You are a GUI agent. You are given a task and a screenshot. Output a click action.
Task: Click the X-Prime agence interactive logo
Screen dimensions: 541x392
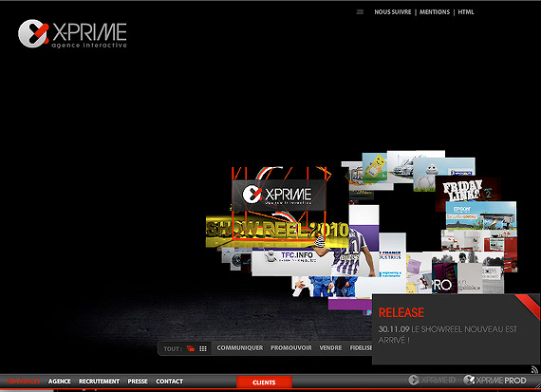pyautogui.click(x=72, y=33)
